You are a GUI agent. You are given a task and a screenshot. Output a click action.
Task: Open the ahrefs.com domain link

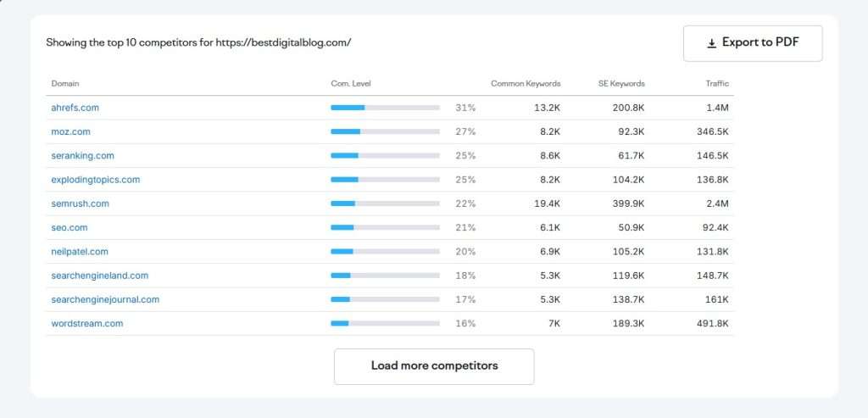[75, 108]
